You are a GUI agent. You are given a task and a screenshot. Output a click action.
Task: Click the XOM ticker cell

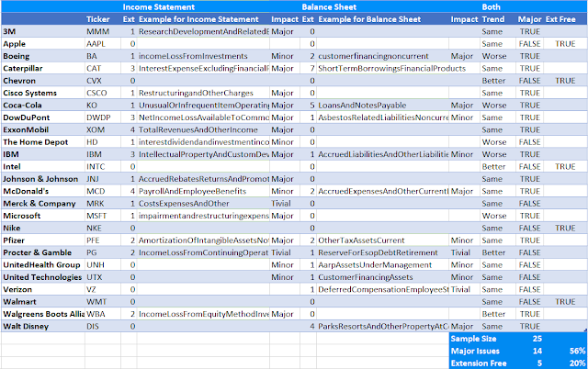click(x=103, y=129)
